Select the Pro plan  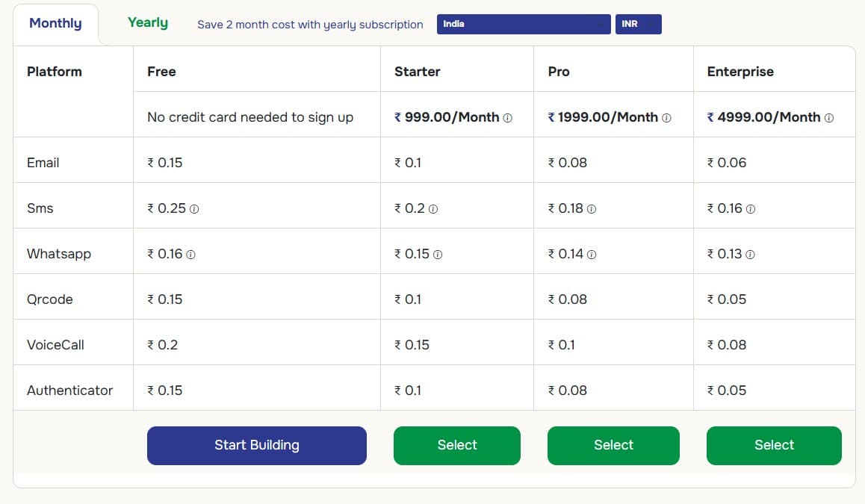pos(613,444)
